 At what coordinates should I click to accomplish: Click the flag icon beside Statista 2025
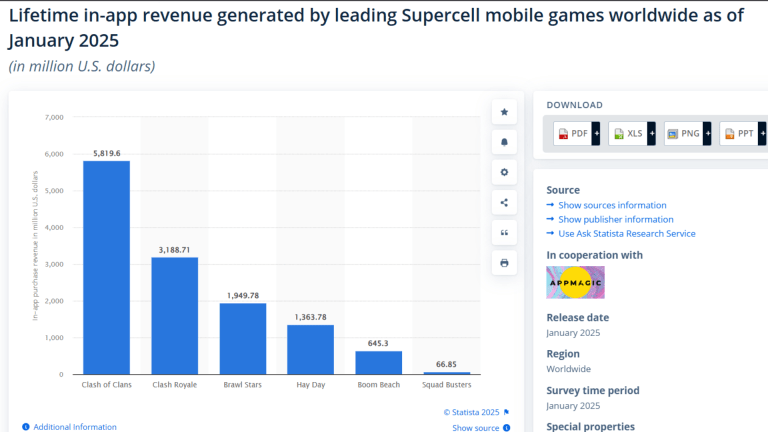507,411
